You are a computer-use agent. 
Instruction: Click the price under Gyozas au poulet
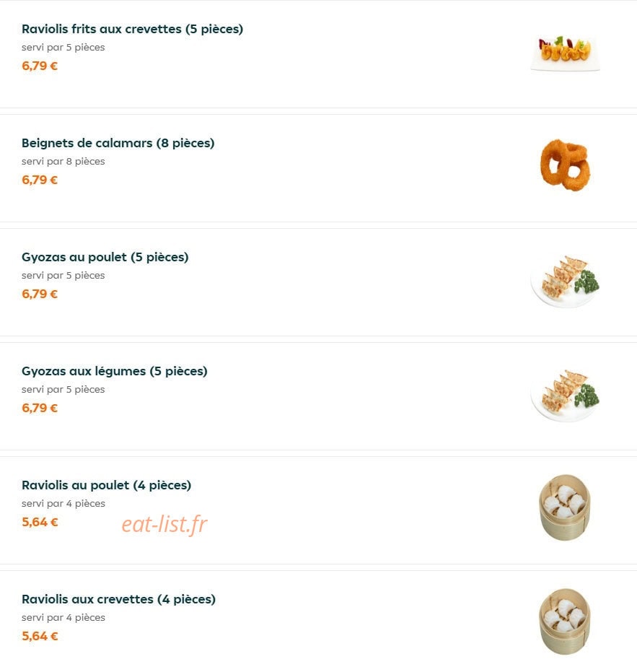pyautogui.click(x=40, y=294)
